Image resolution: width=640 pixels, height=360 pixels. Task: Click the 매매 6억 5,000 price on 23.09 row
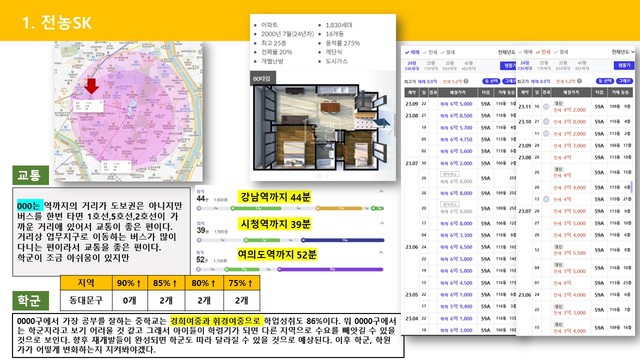click(x=456, y=104)
